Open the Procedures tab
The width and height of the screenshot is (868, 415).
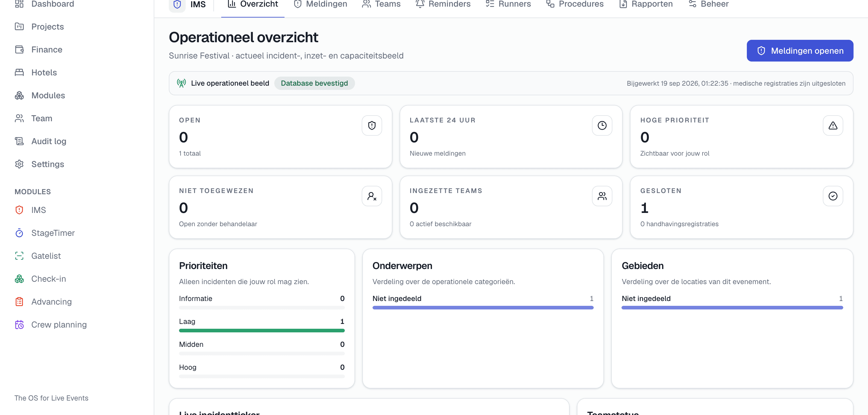(575, 5)
